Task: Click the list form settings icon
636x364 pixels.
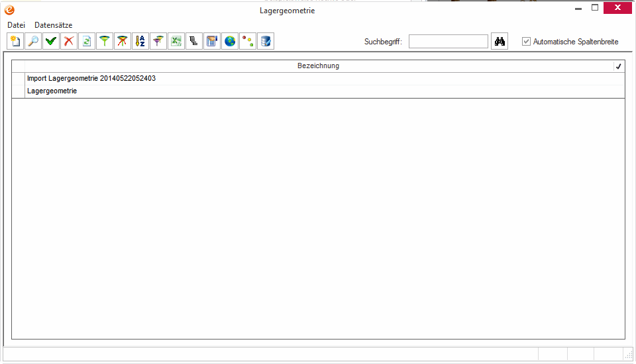Action: (x=212, y=41)
